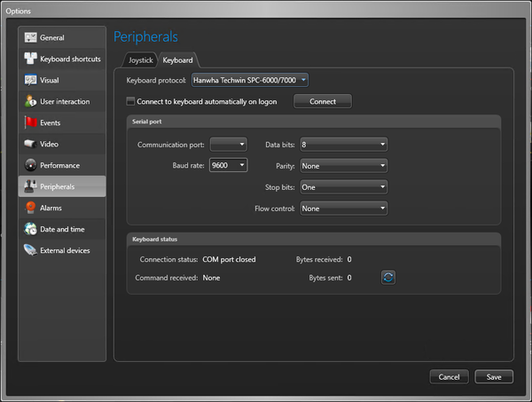Open the Flow control dropdown
Screen dimensions: 532x402
pyautogui.click(x=344, y=209)
